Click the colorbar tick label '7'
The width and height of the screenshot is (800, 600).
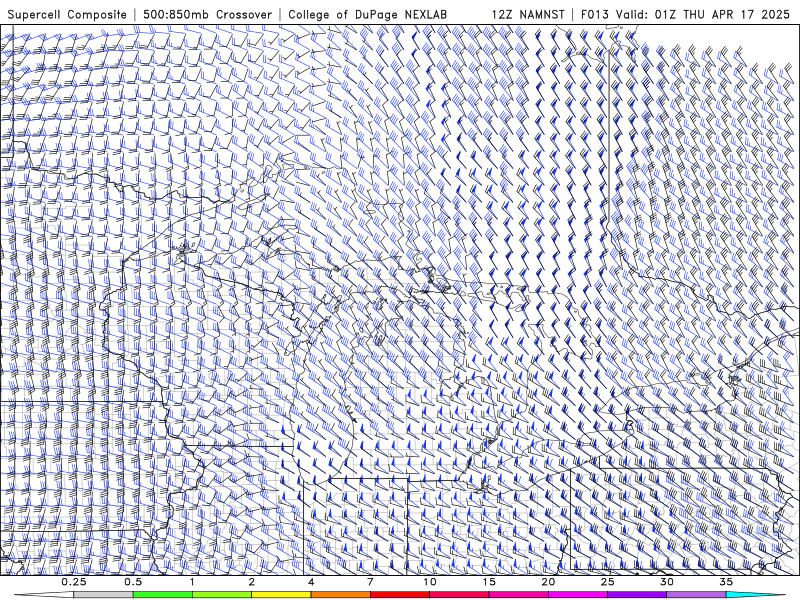[370, 582]
